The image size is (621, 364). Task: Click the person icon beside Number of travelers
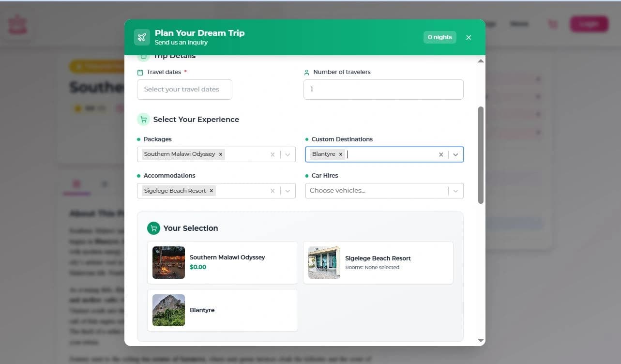(x=306, y=72)
